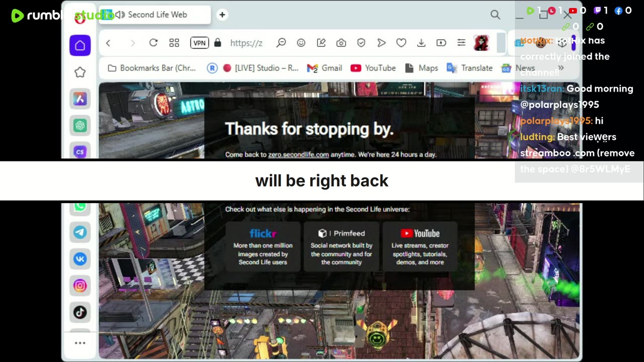Screen dimensions: 644x362
Task: Open the R bookmark icon
Action: pos(212,68)
